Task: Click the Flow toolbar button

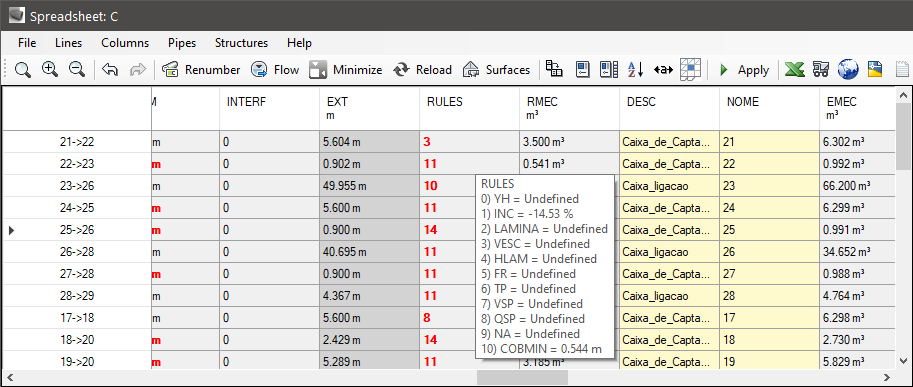Action: 274,70
